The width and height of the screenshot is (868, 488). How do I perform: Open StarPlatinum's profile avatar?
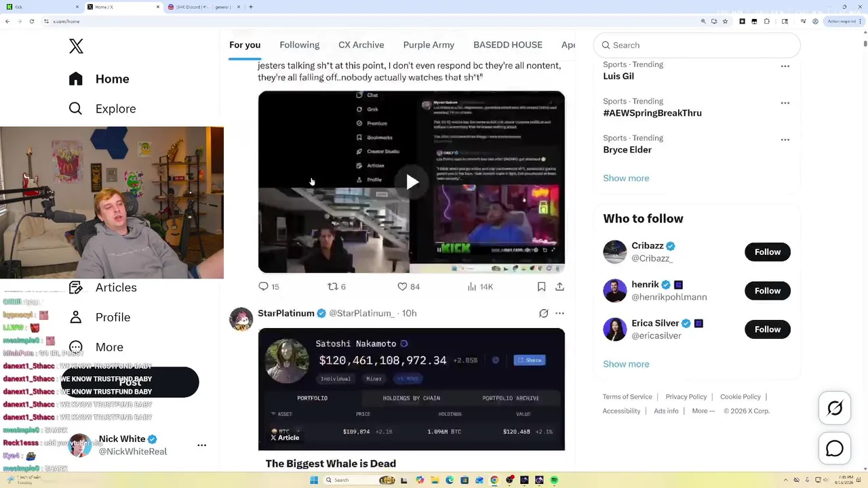(241, 319)
